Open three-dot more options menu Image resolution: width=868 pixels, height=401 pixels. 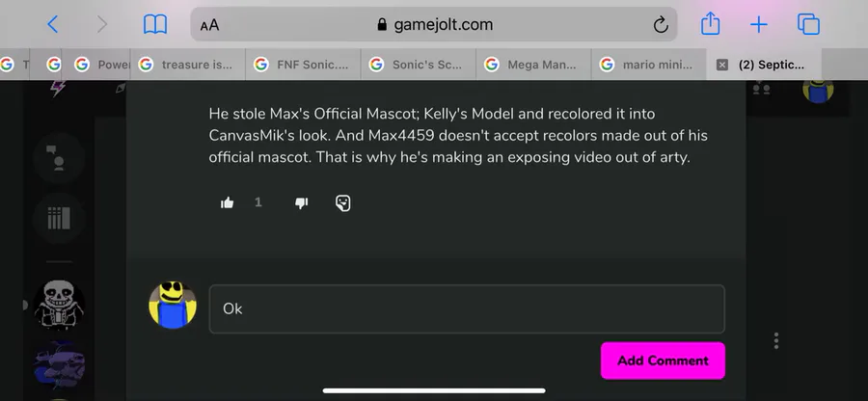click(776, 340)
